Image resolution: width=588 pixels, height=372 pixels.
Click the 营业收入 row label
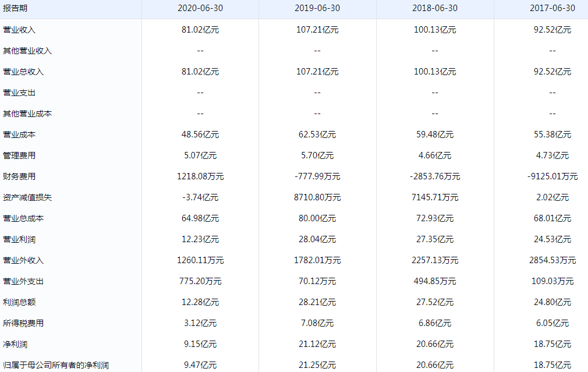pos(19,30)
